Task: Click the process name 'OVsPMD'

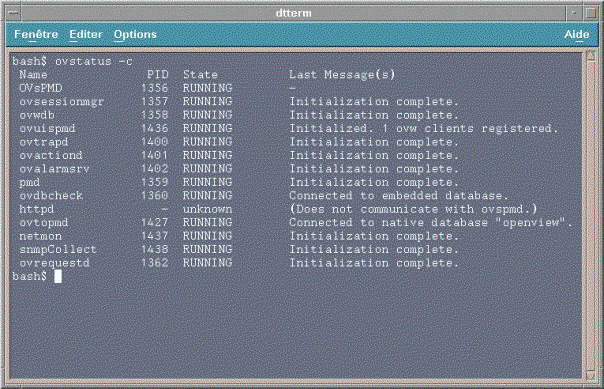Action: (x=40, y=88)
